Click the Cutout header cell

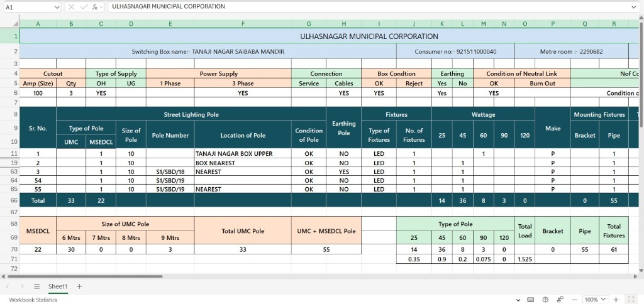click(53, 74)
